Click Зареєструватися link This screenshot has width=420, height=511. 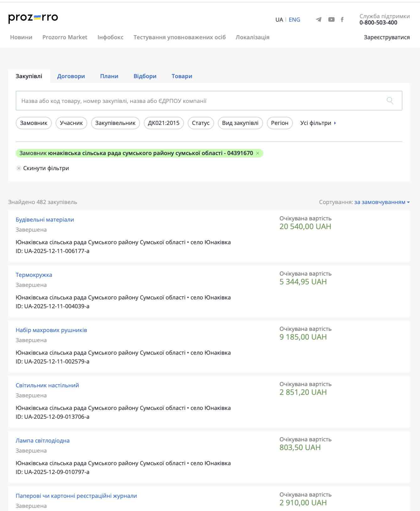click(386, 37)
